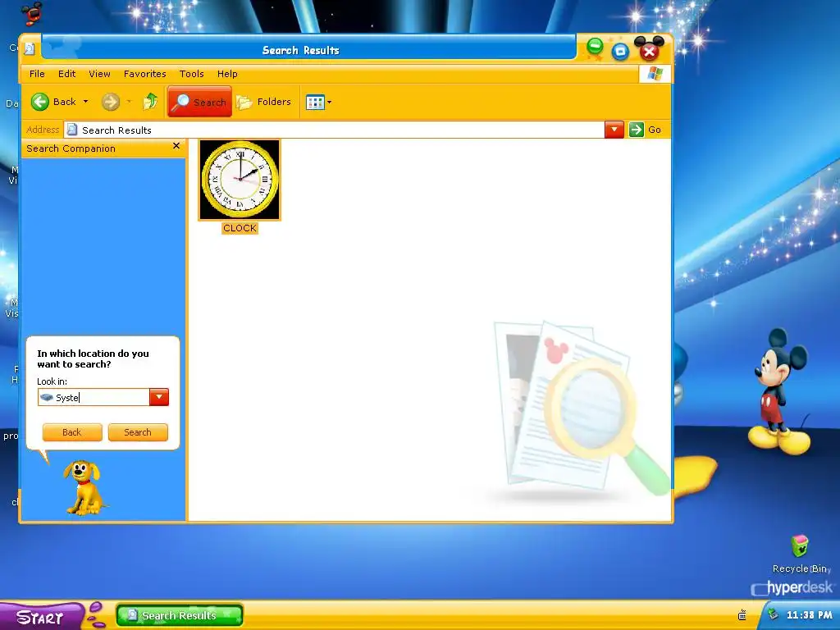Click the plug icon in system tray
This screenshot has height=630, width=840.
pyautogui.click(x=742, y=615)
